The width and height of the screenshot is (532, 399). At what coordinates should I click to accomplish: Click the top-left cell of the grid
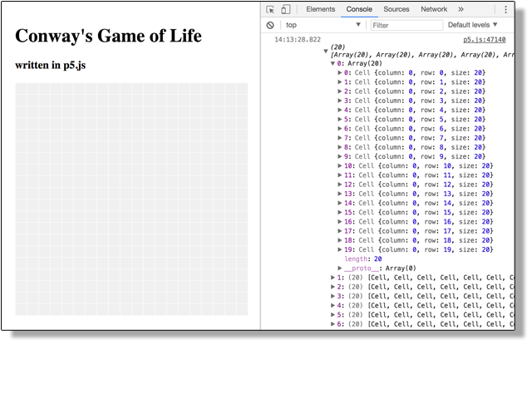(21, 89)
